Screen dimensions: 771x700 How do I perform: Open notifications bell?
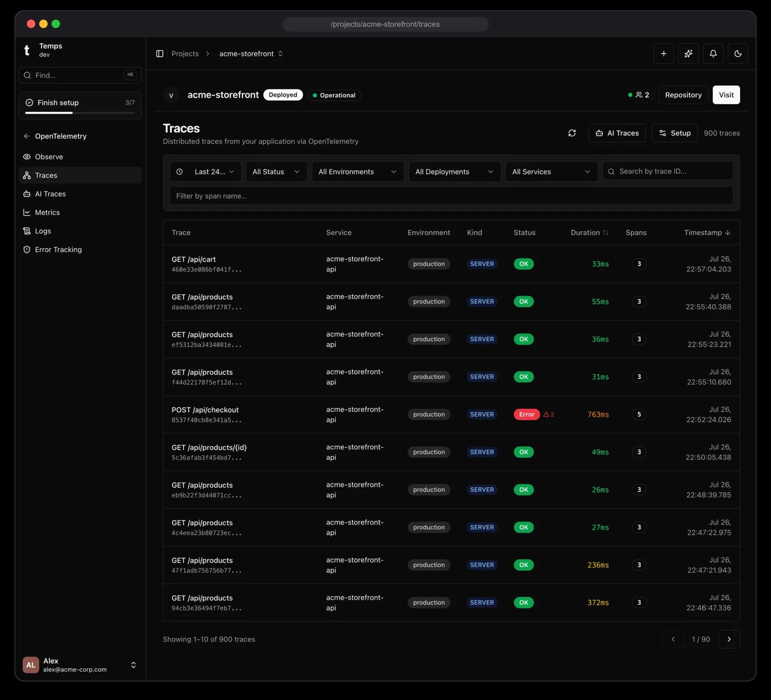point(713,54)
